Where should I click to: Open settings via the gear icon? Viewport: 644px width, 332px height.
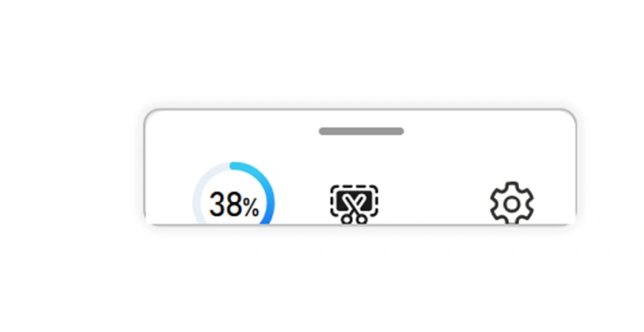point(512,203)
